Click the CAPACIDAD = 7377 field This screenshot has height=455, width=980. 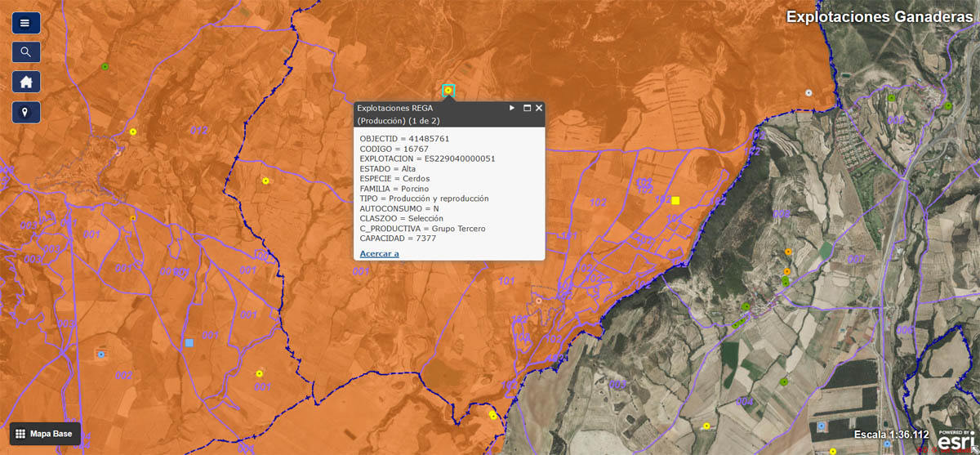pos(392,239)
